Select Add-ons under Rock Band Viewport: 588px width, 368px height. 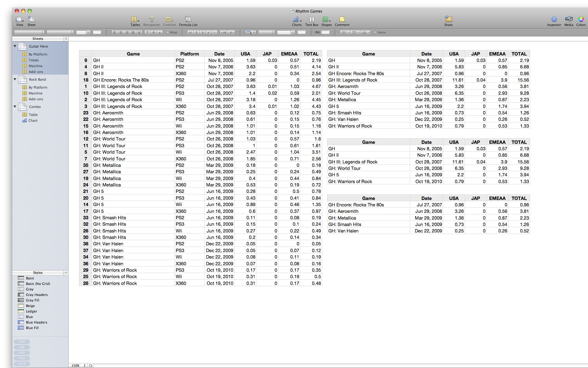point(36,99)
